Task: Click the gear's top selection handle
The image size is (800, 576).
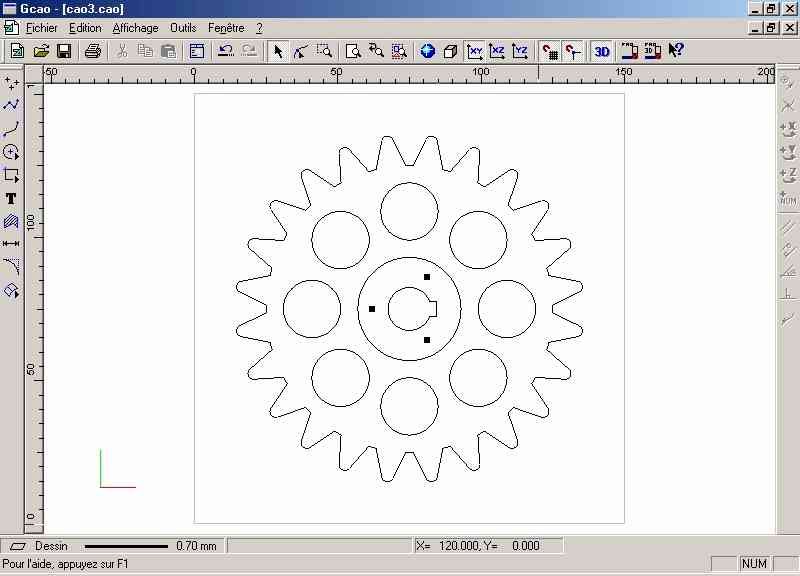Action: click(427, 277)
